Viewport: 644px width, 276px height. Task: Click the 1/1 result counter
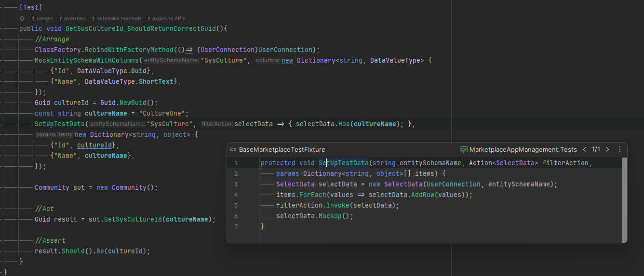point(596,150)
